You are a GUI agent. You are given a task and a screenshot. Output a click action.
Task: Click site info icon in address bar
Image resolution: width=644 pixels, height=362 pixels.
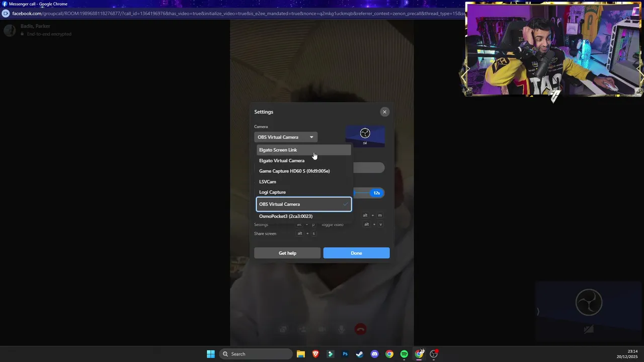(6, 13)
